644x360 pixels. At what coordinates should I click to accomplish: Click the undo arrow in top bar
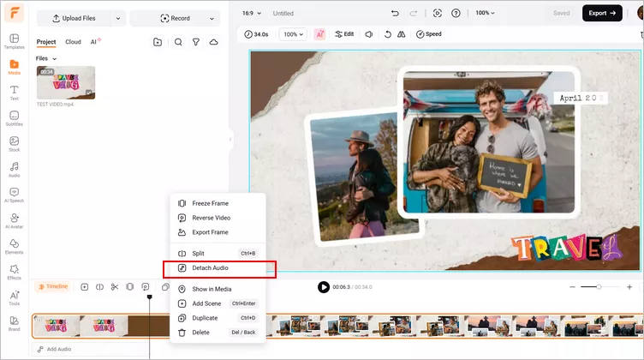coord(395,13)
